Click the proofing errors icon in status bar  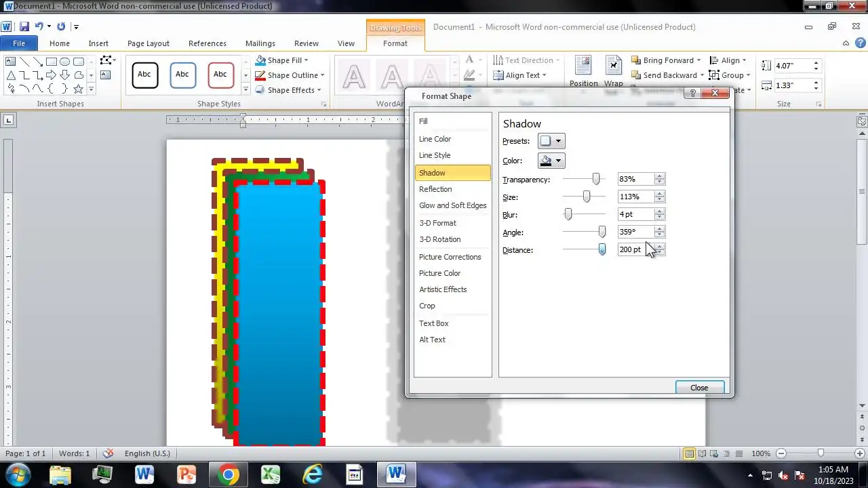point(108,453)
